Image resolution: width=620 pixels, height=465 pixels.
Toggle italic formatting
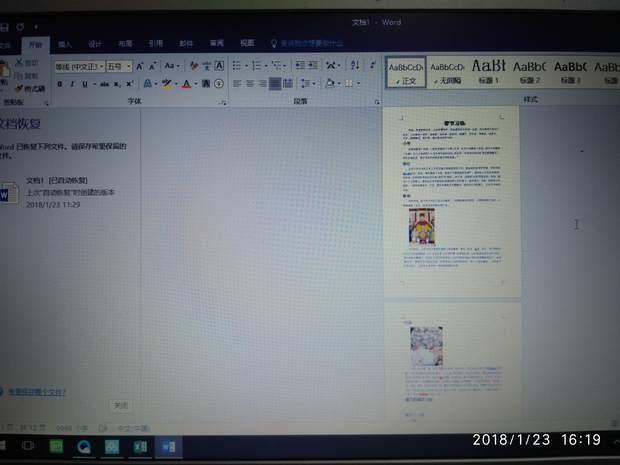72,84
